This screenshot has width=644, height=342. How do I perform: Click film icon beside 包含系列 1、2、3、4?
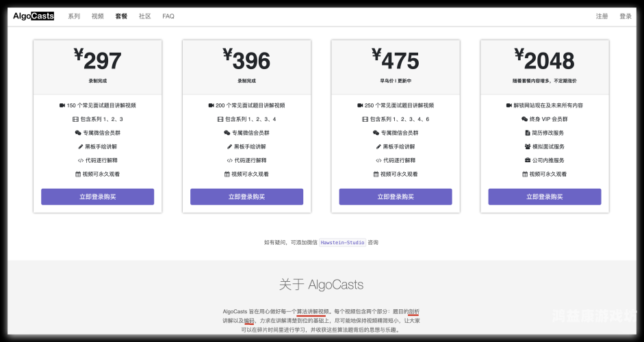click(x=220, y=120)
